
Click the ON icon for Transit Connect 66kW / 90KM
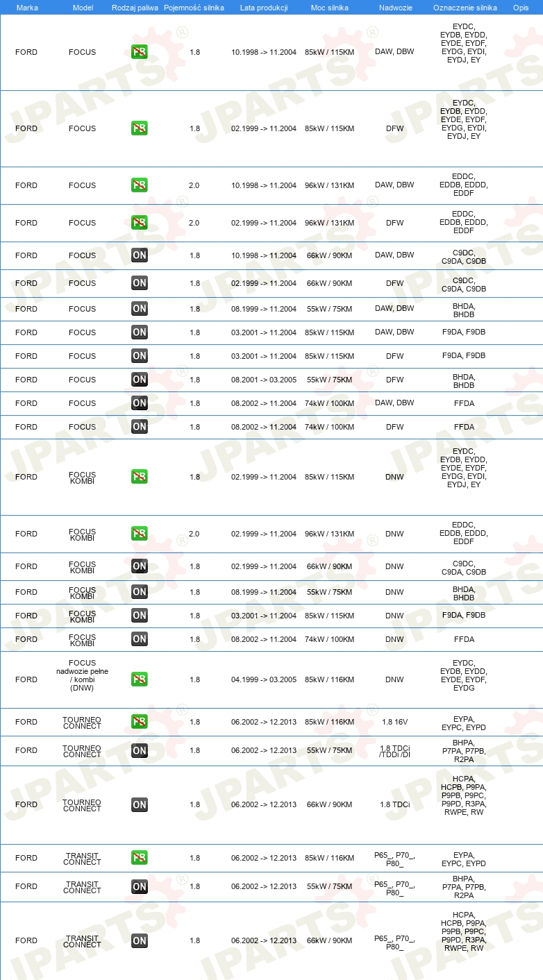tap(140, 940)
